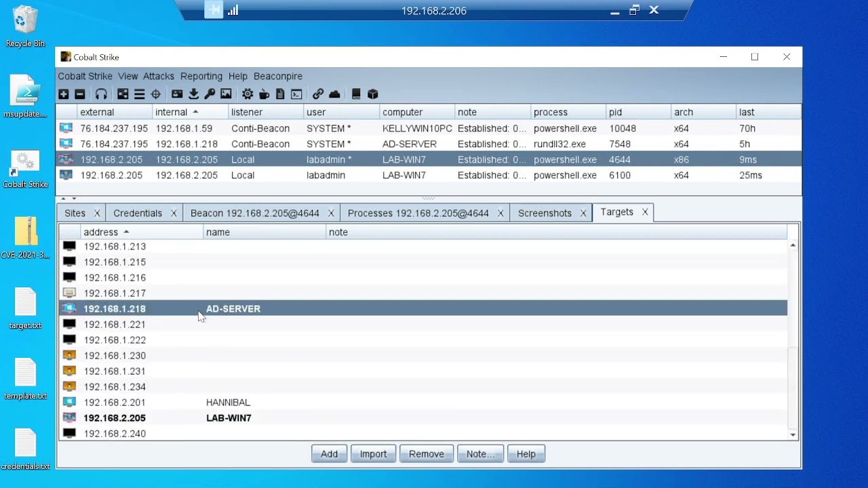Click the cloud manage web server icon
Screen dimensions: 868x488
[334, 94]
